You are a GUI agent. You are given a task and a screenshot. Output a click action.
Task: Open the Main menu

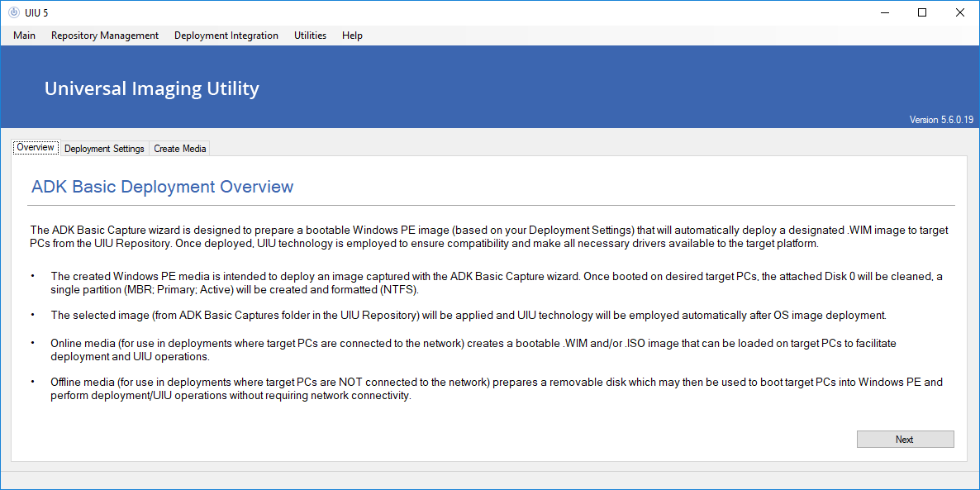pyautogui.click(x=24, y=36)
